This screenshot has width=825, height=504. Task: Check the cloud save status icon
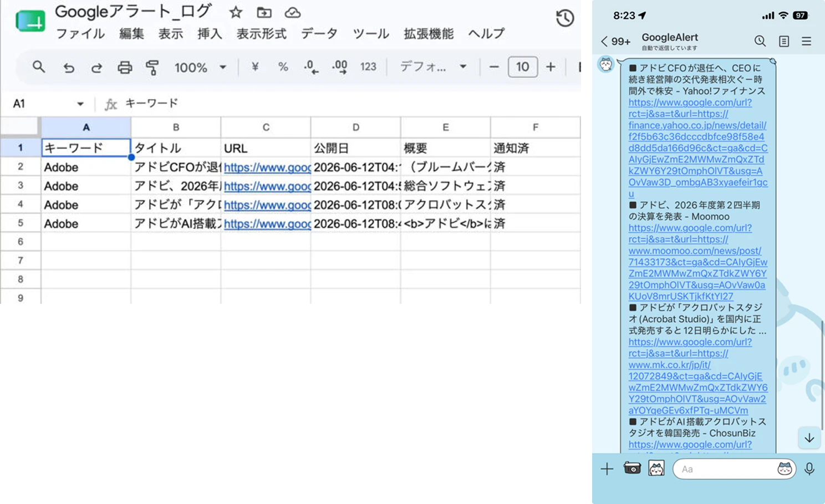pos(292,12)
